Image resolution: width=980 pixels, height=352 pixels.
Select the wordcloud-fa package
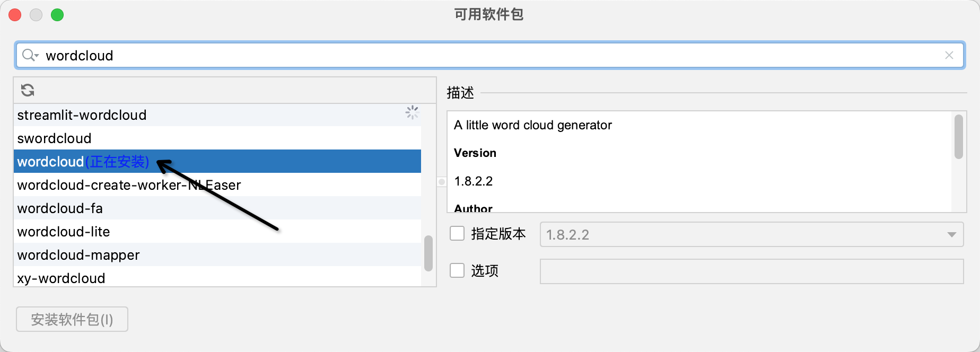pos(60,208)
